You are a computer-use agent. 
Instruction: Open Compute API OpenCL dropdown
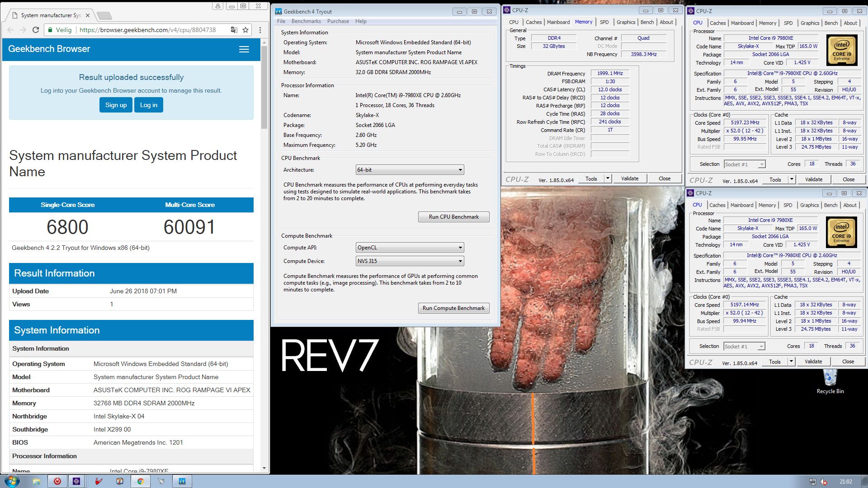(410, 248)
